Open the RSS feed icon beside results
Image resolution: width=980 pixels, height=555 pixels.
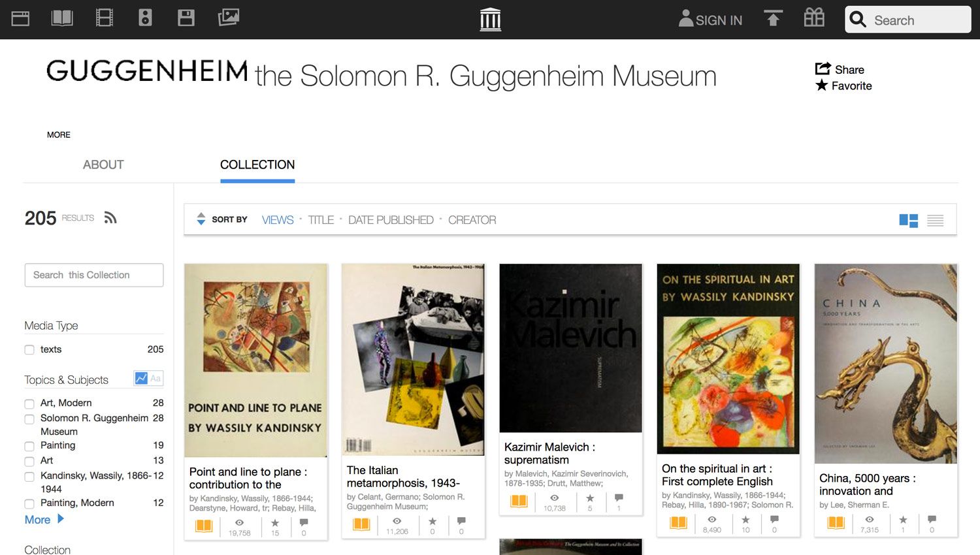[x=110, y=217]
